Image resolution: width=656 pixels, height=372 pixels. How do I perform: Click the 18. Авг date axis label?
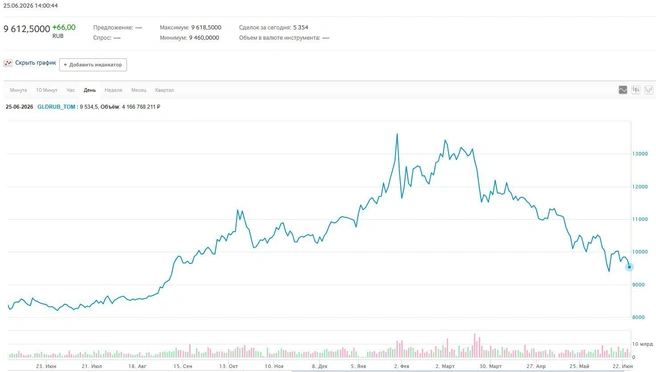click(137, 366)
